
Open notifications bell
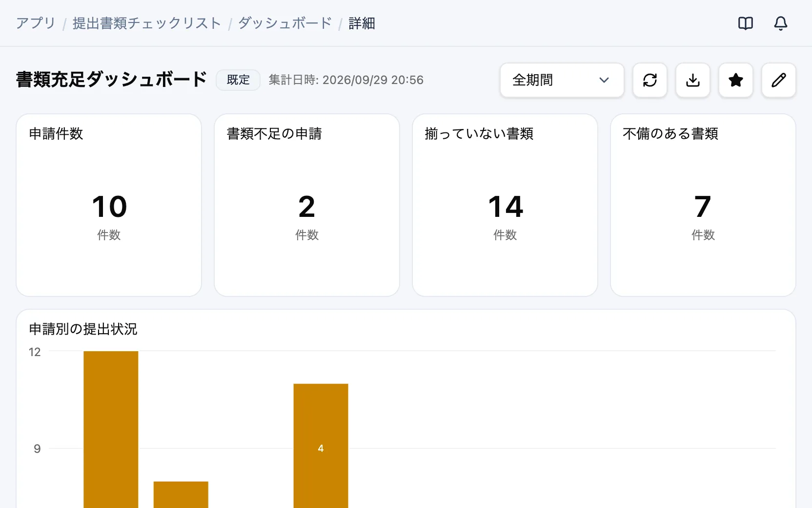tap(780, 23)
